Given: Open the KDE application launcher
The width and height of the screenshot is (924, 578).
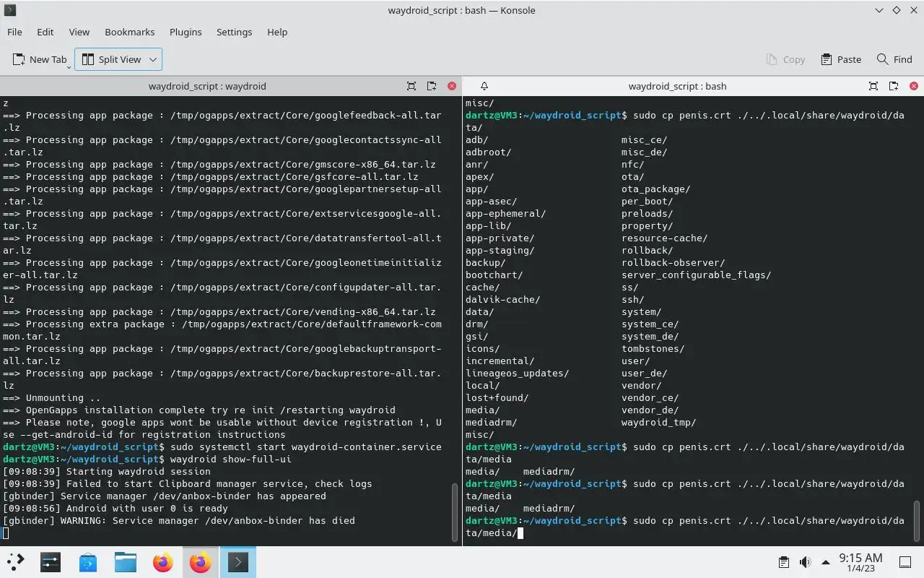Looking at the screenshot, I should click(x=15, y=562).
